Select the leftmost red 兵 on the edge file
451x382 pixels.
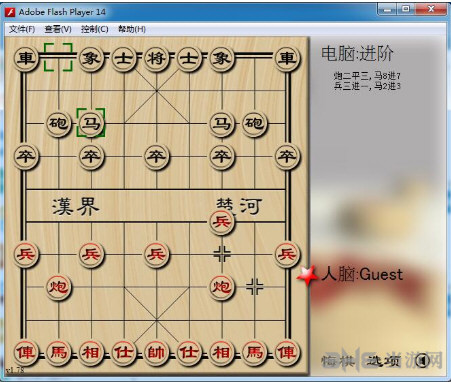[26, 254]
